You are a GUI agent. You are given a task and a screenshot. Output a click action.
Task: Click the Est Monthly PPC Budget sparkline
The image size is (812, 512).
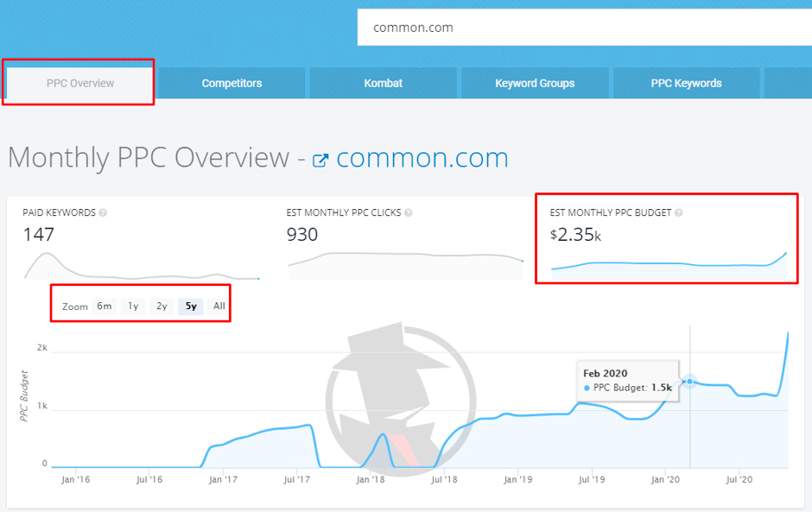669,267
